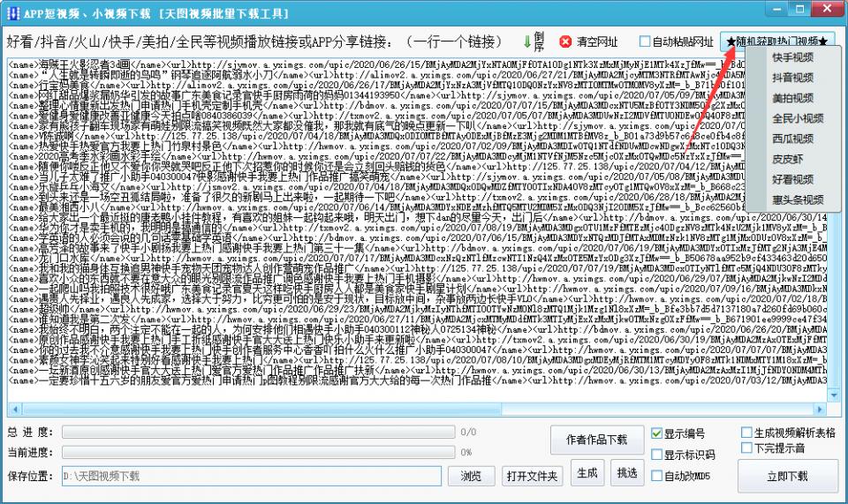848x504 pixels.
Task: Click the line starting 龙门口水库
Action: 418,259
